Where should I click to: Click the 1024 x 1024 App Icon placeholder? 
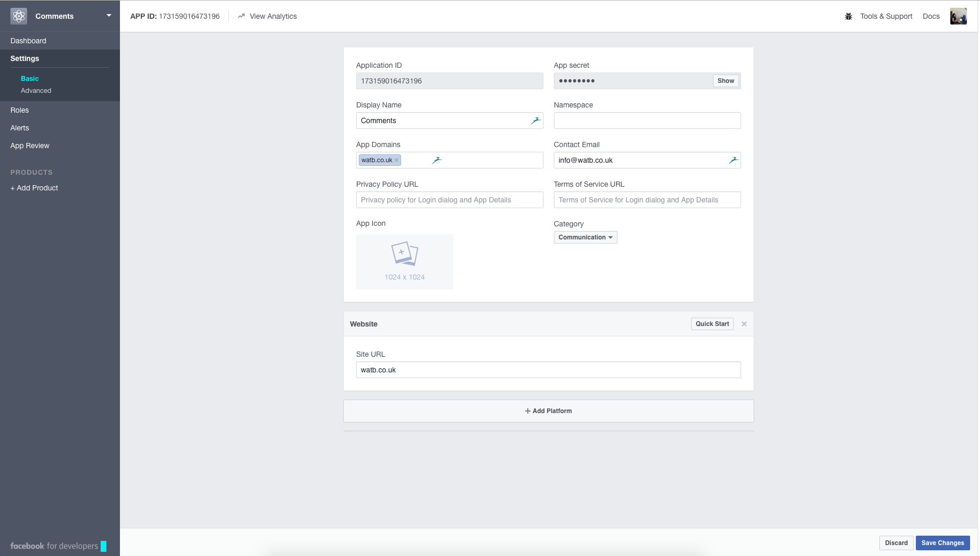point(404,261)
